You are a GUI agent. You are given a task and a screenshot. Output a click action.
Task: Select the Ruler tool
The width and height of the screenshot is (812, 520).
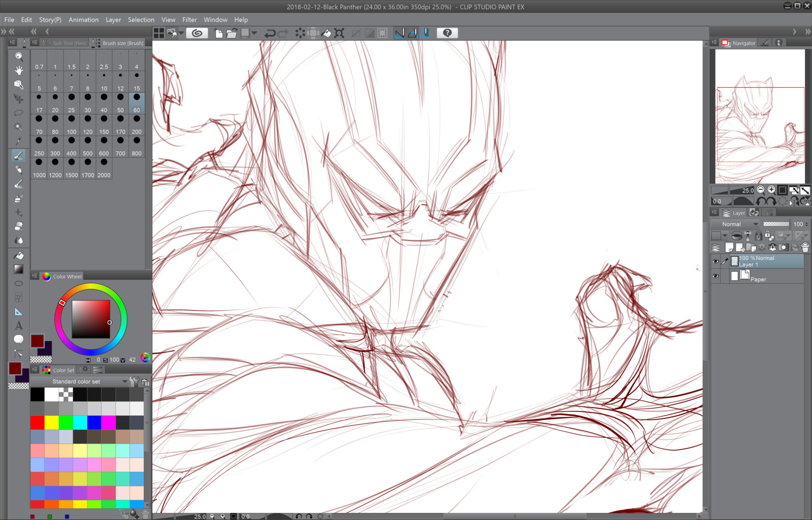pos(19,312)
